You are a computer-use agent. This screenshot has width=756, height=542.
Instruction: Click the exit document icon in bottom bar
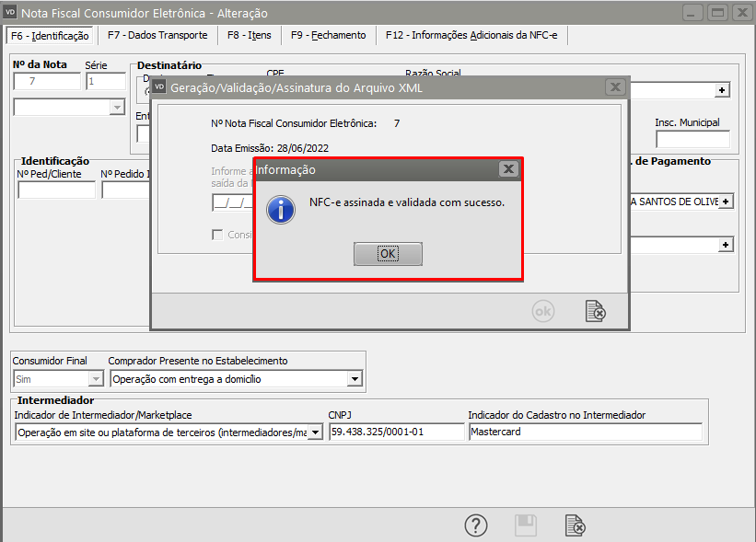click(x=576, y=525)
